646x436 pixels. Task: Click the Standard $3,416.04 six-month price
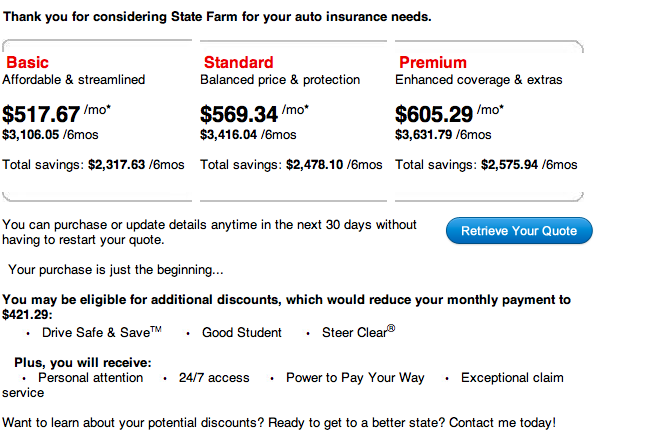pos(229,135)
